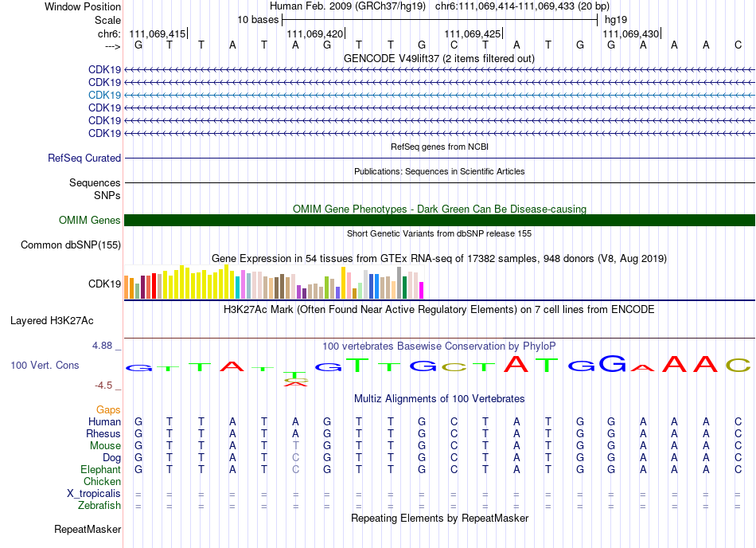
Task: Click the OMIM Genes track label
Action: [x=89, y=220]
